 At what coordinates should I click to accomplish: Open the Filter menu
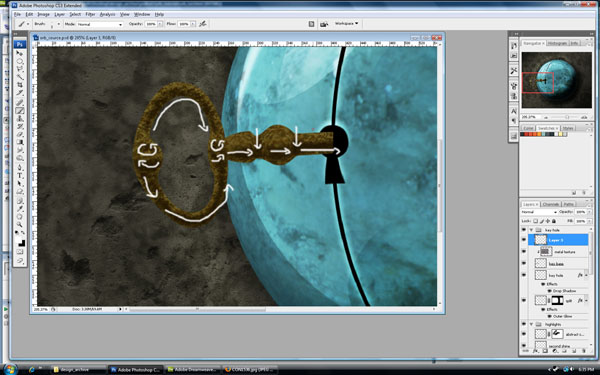90,14
